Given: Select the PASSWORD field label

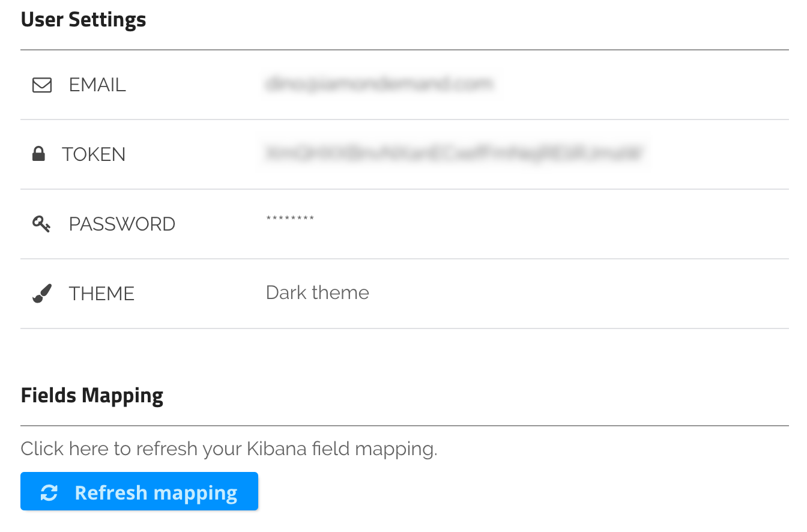Looking at the screenshot, I should pos(122,225).
